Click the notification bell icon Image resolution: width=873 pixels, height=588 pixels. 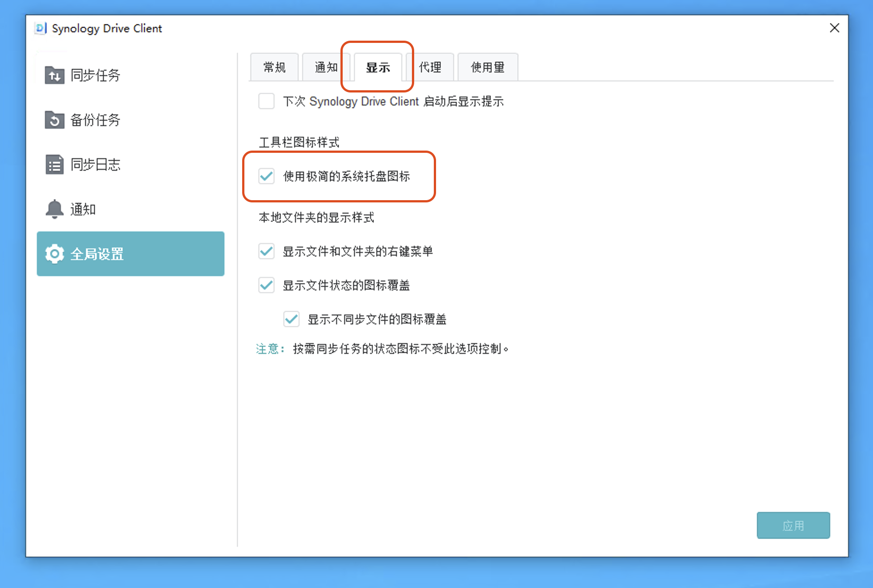click(x=55, y=209)
